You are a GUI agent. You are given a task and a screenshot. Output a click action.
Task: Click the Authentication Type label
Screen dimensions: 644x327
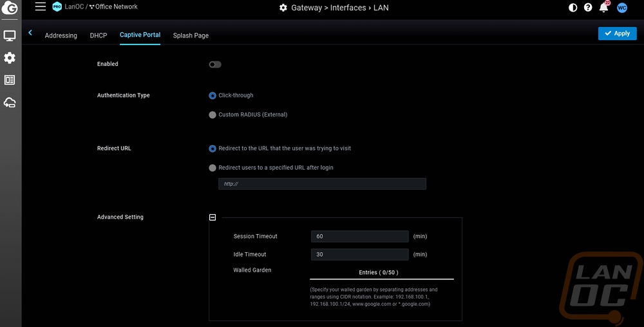[x=123, y=95]
